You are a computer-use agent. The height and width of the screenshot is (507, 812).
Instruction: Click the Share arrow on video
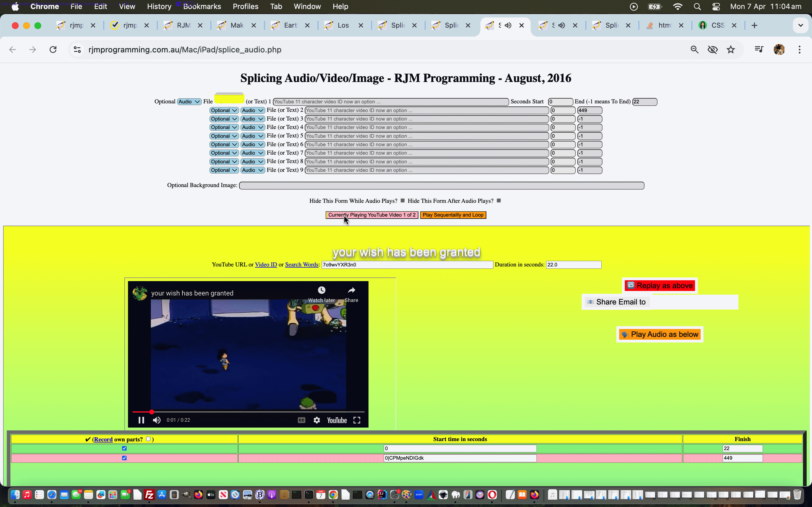(351, 290)
